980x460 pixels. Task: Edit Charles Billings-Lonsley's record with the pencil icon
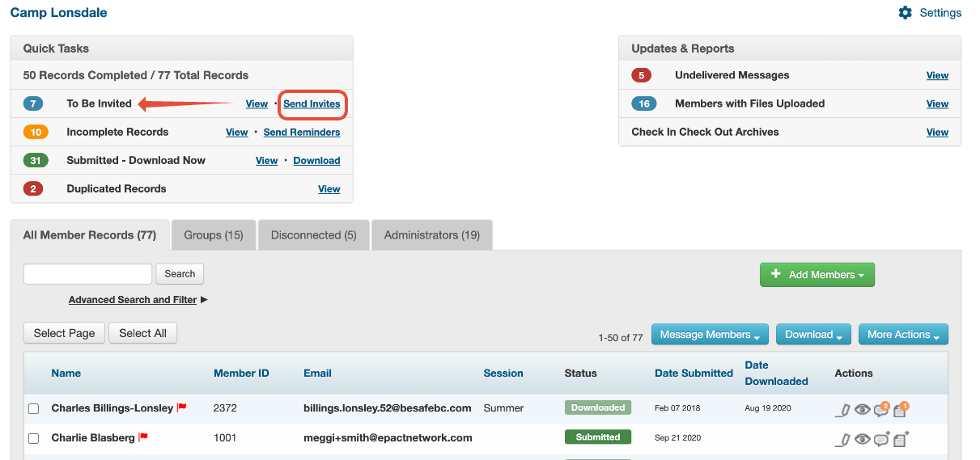[842, 410]
